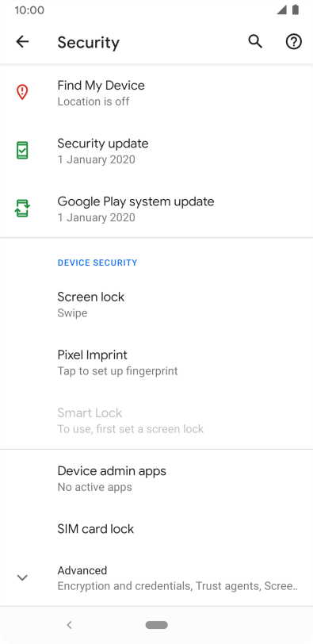Open Device admin apps

[156, 478]
